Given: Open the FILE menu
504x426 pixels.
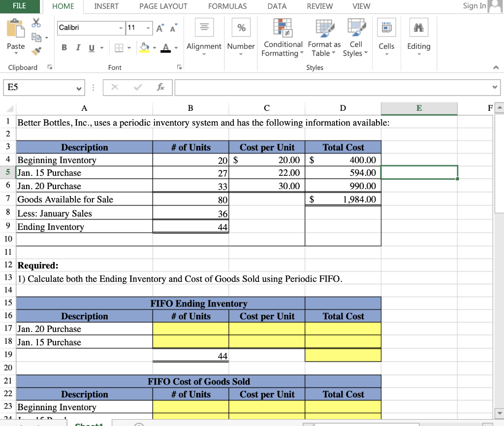Looking at the screenshot, I should tap(20, 6).
